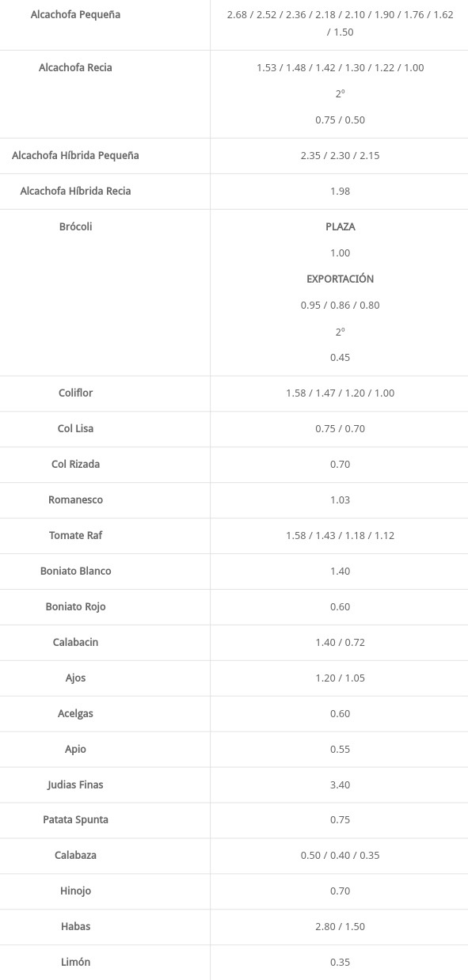Click the Tomate Raf row label
Screen dimensions: 468x980
coord(76,536)
